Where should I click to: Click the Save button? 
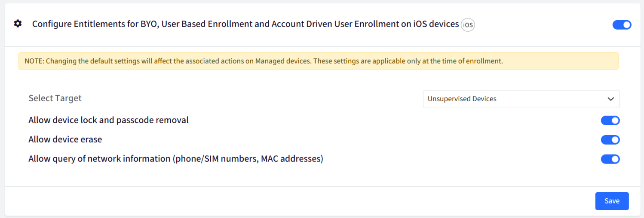click(612, 201)
